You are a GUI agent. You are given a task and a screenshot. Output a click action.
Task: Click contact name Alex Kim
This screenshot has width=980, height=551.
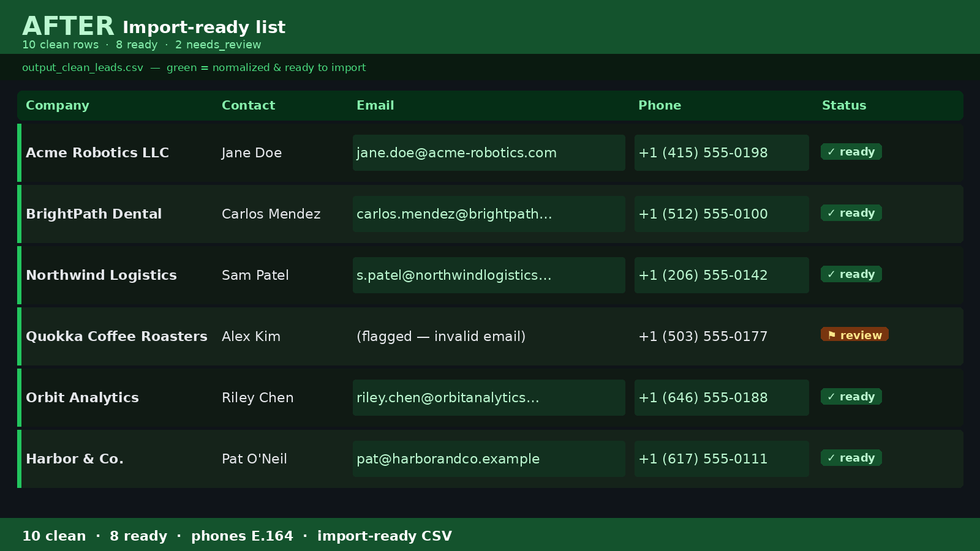coord(251,336)
